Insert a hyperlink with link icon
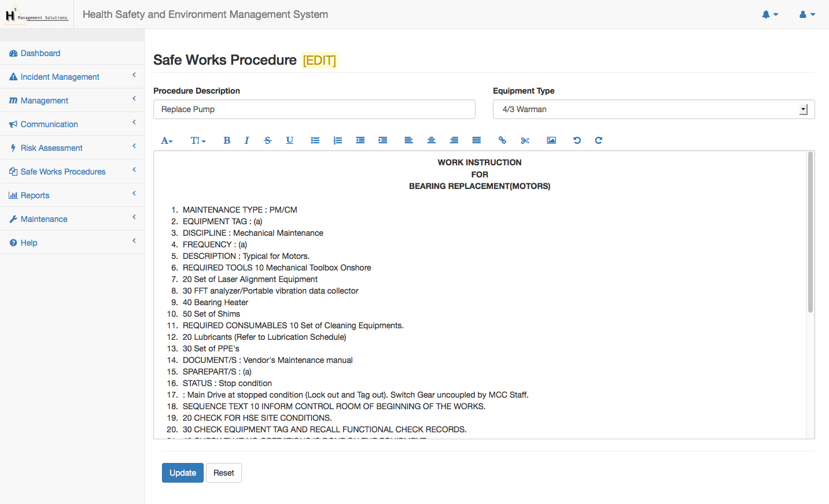This screenshot has width=829, height=504. (x=502, y=140)
